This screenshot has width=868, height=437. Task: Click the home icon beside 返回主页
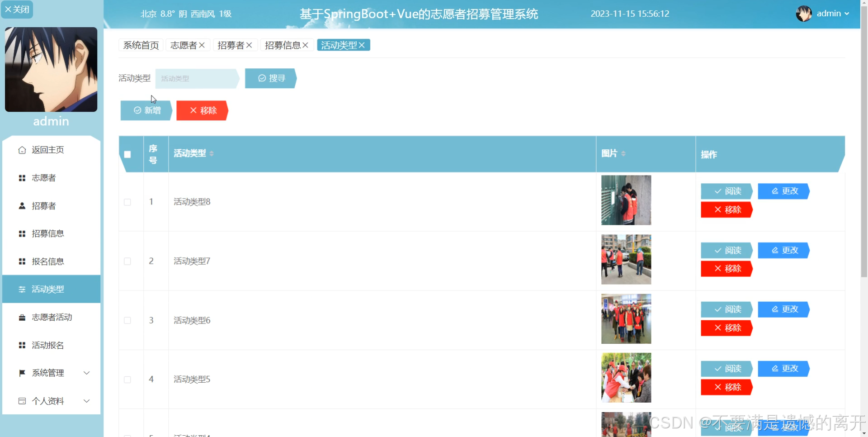click(22, 150)
